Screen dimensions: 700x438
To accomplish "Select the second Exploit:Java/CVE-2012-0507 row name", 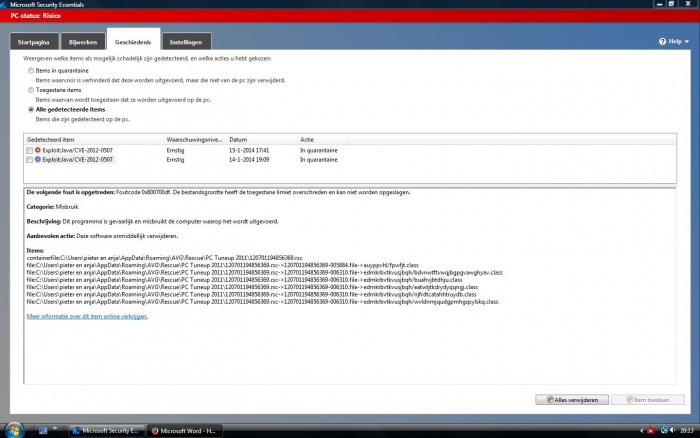I will [x=78, y=160].
